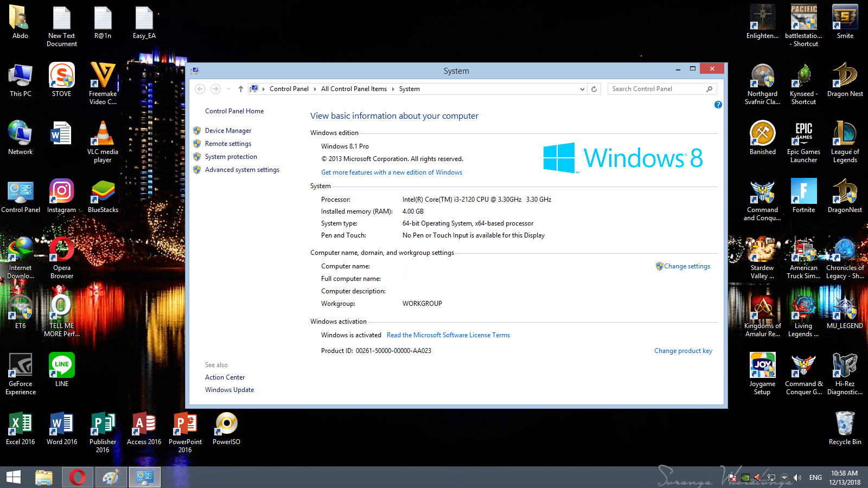Image resolution: width=868 pixels, height=488 pixels.
Task: Open the Help question mark icon
Action: tap(718, 105)
